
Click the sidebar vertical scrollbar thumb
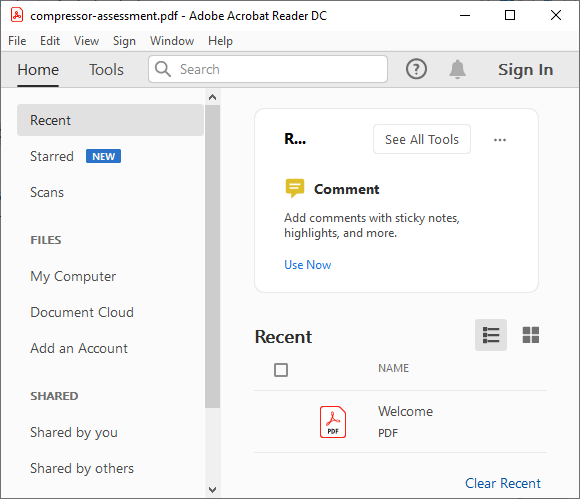[212, 256]
